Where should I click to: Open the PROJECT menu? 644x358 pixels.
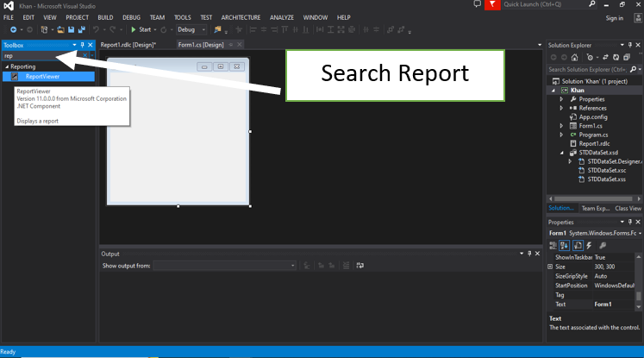tap(78, 17)
